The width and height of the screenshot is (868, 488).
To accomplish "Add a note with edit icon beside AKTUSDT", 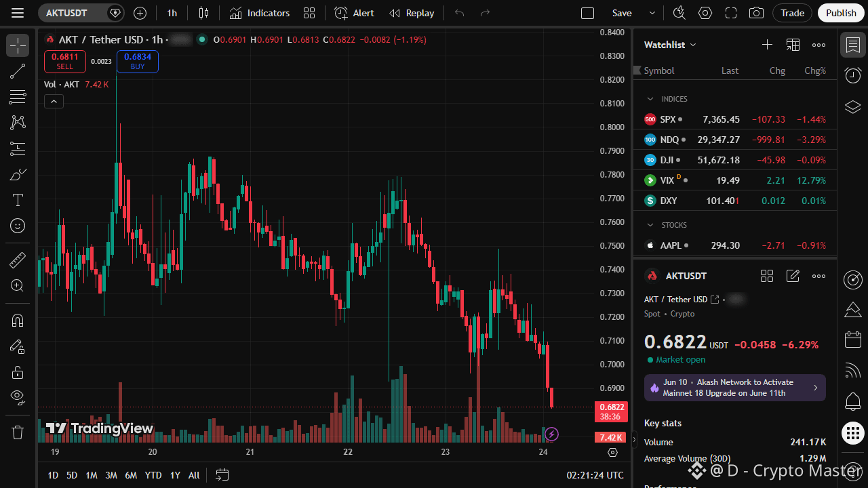I will (793, 276).
